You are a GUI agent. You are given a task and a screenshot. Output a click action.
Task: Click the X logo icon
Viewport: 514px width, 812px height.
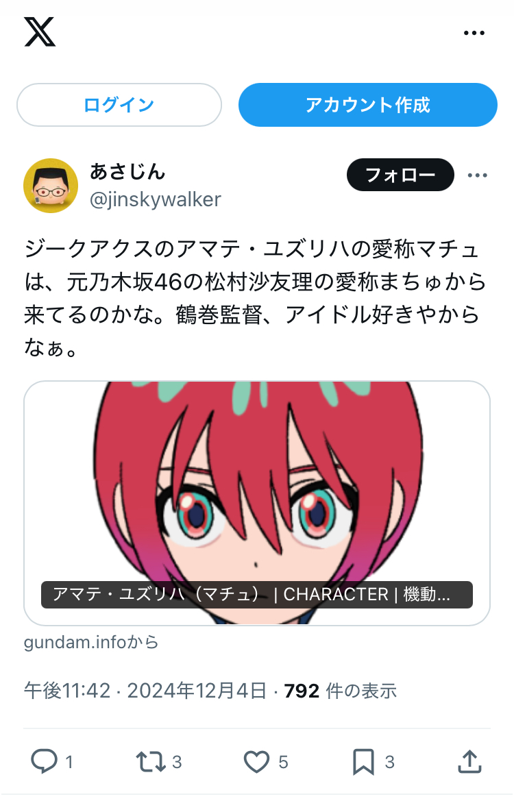(40, 32)
